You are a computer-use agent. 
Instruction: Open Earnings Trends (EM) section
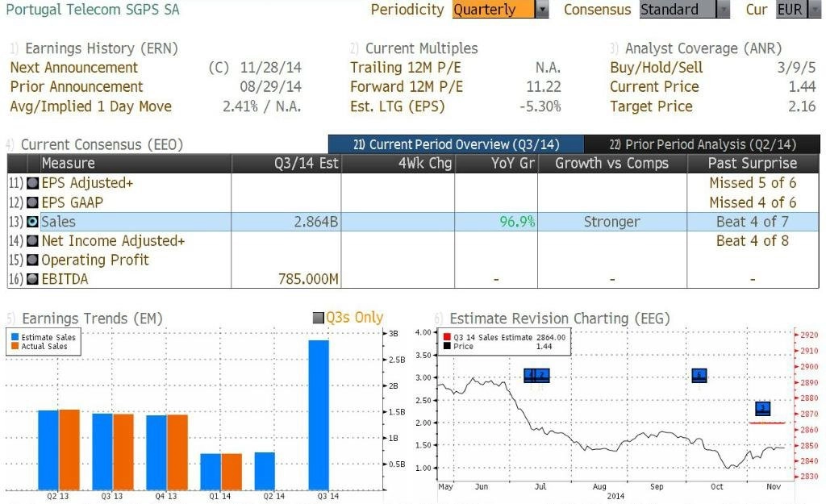[x=92, y=319]
